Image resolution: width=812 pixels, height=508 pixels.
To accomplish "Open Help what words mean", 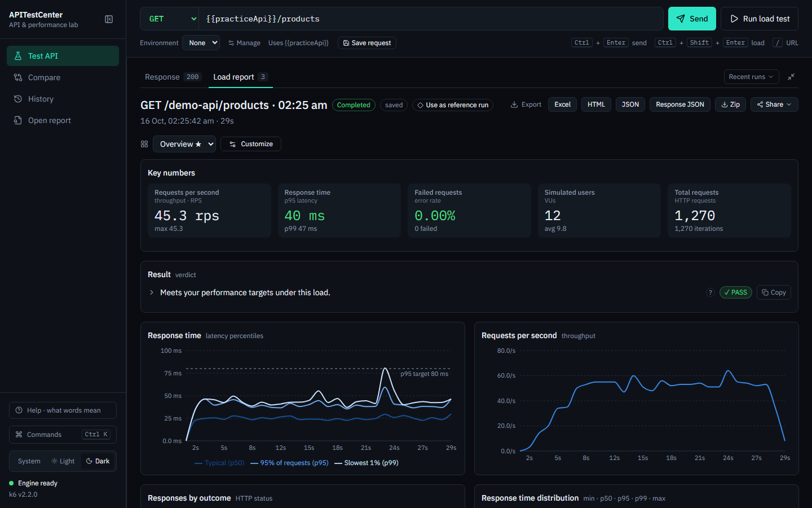I will [x=63, y=410].
